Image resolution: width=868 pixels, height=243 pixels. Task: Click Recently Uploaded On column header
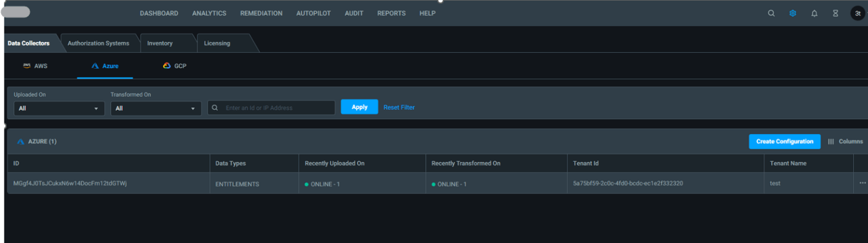tap(362, 164)
